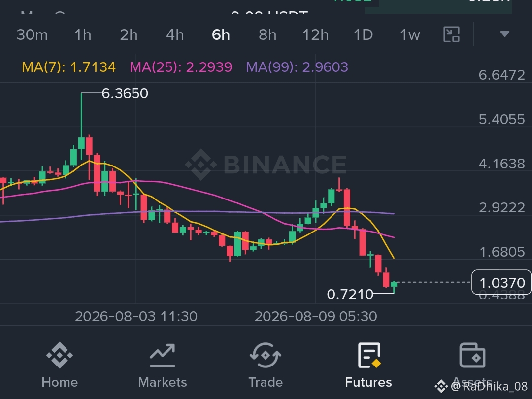Image resolution: width=532 pixels, height=399 pixels.
Task: Select the 1w timeframe
Action: [x=410, y=34]
